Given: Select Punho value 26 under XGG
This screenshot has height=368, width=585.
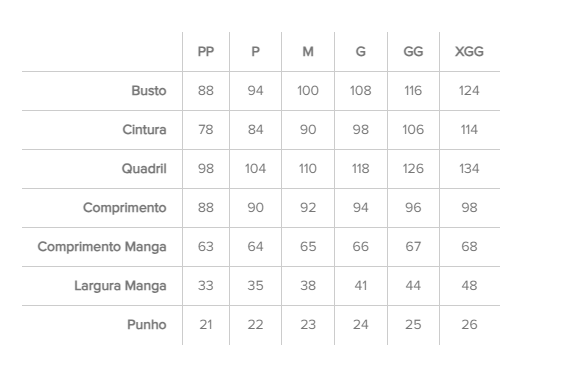Looking at the screenshot, I should click(469, 325).
